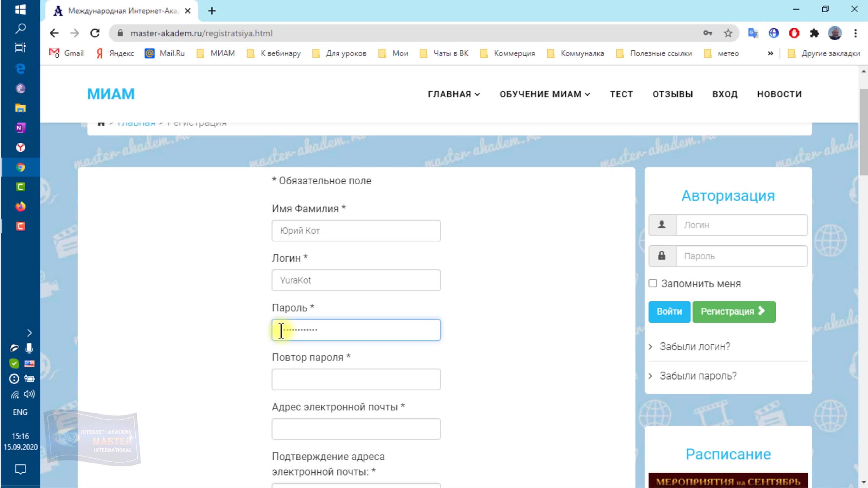This screenshot has height=488, width=868.
Task: Click the volume icon in the tray
Action: click(x=29, y=394)
